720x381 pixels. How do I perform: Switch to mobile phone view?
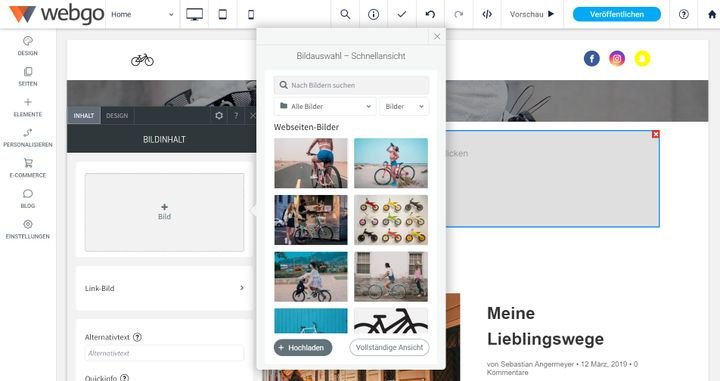251,14
